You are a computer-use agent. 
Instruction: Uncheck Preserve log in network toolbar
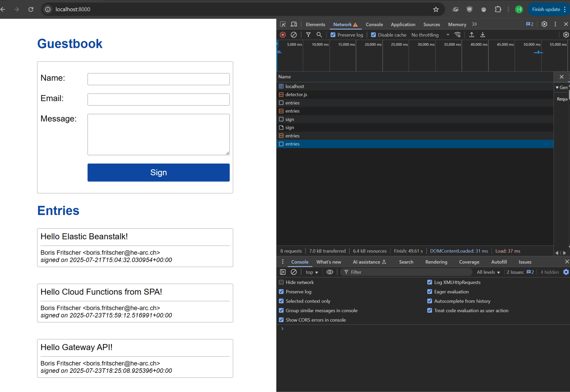pos(333,35)
